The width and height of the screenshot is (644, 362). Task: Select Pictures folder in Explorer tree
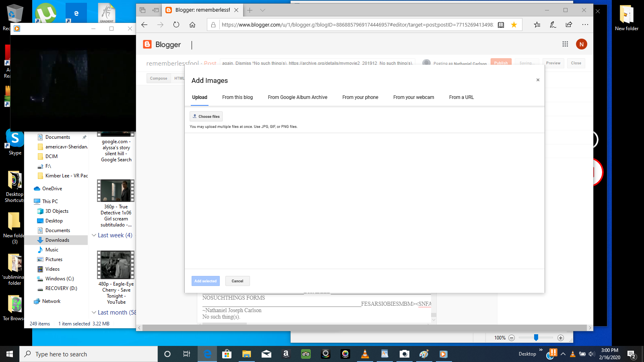click(54, 259)
